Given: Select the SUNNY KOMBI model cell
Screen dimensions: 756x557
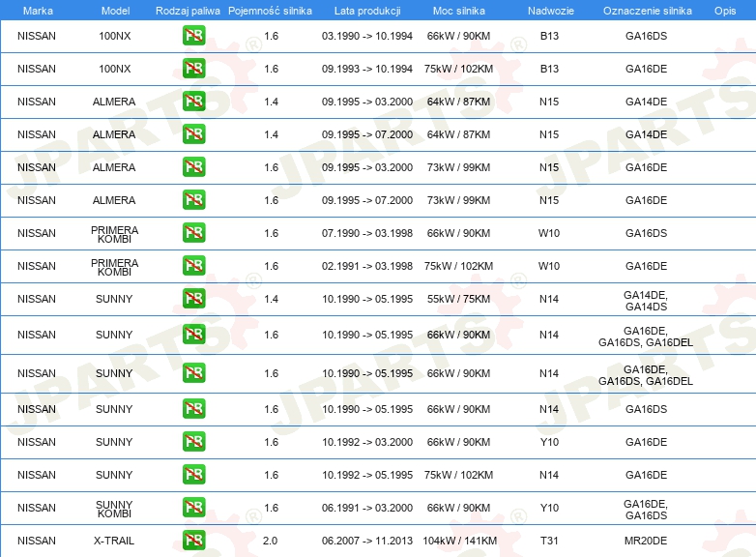Looking at the screenshot, I should pos(114,509).
